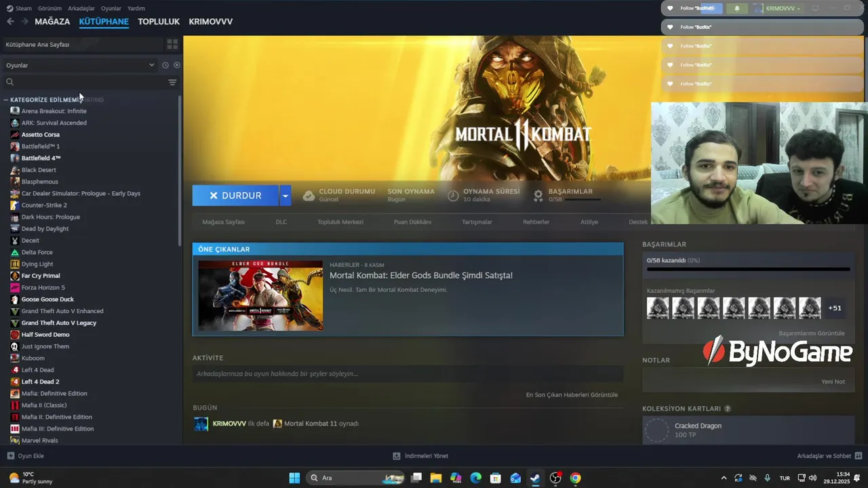Click the Left 4 Dead 2 icon

15,382
